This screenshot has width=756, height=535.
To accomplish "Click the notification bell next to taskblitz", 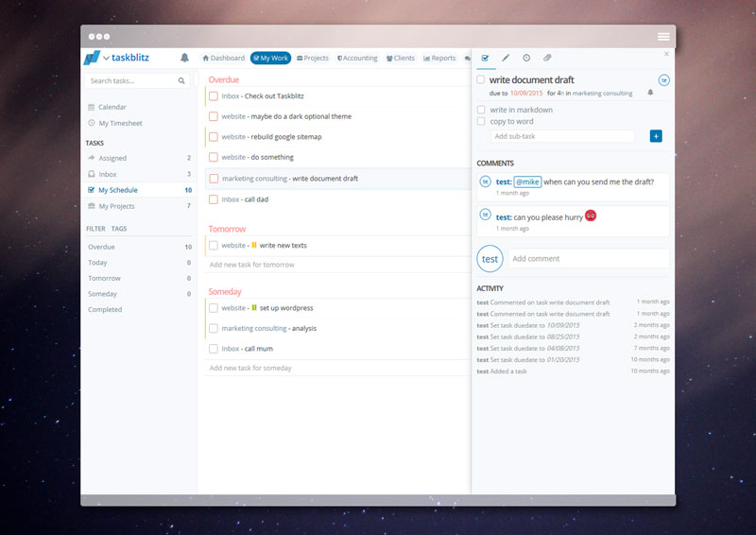I will pos(184,58).
